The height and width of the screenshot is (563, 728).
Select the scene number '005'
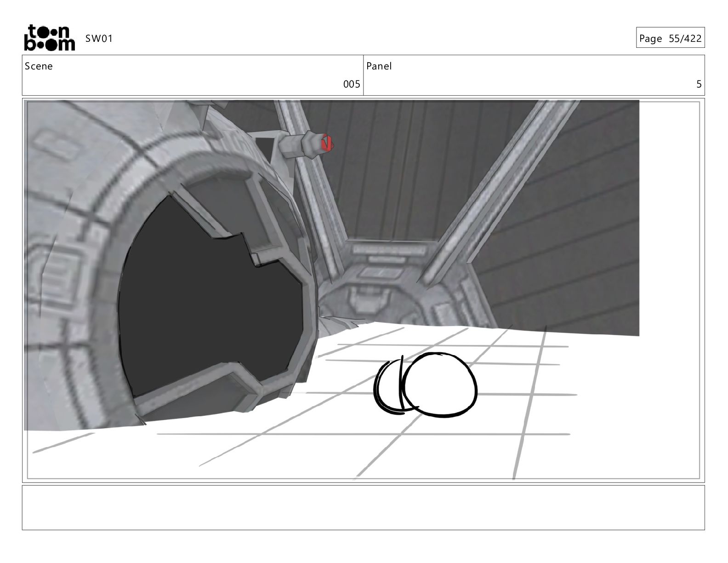click(x=352, y=84)
